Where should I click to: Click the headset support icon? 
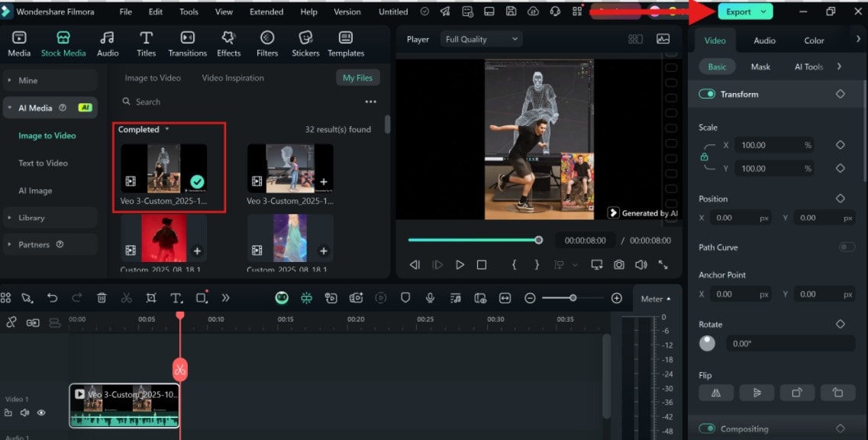click(555, 11)
